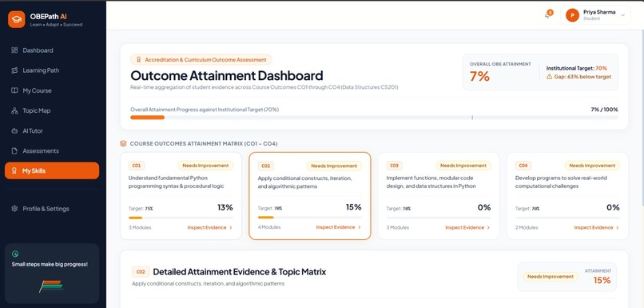The height and width of the screenshot is (308, 644).
Task: Click the "2 Modules" text on CO4 card
Action: tap(527, 227)
